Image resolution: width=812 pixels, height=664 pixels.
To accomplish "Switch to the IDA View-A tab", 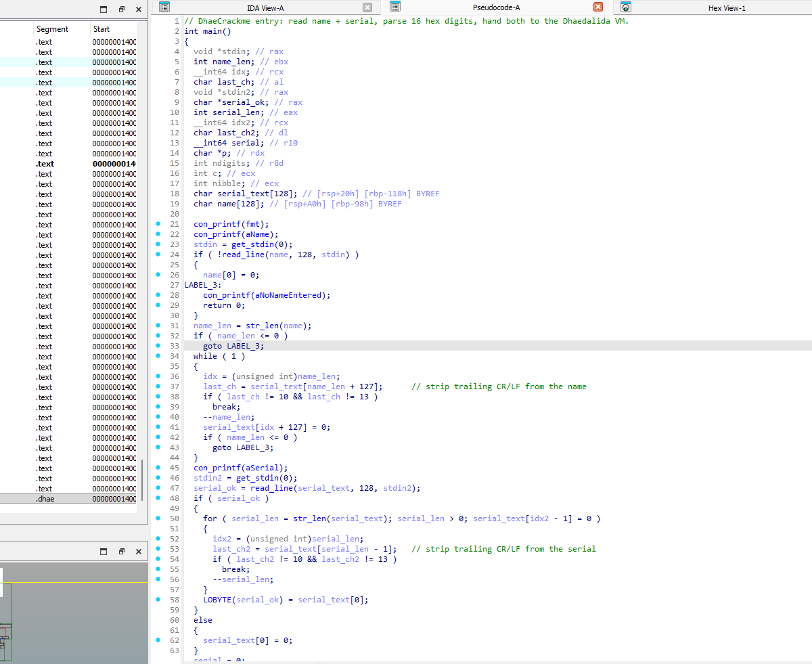I will pyautogui.click(x=265, y=7).
